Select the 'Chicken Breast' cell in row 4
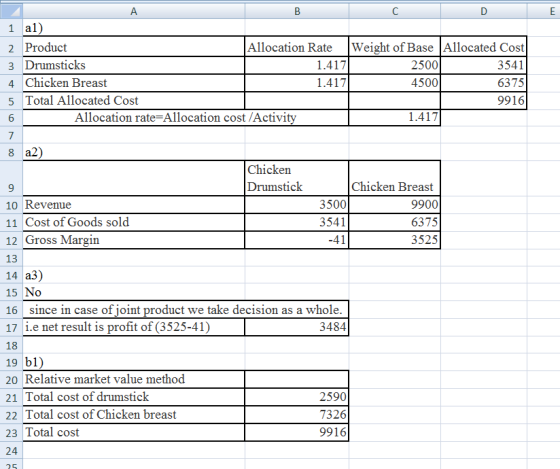The image size is (560, 469). 134,83
